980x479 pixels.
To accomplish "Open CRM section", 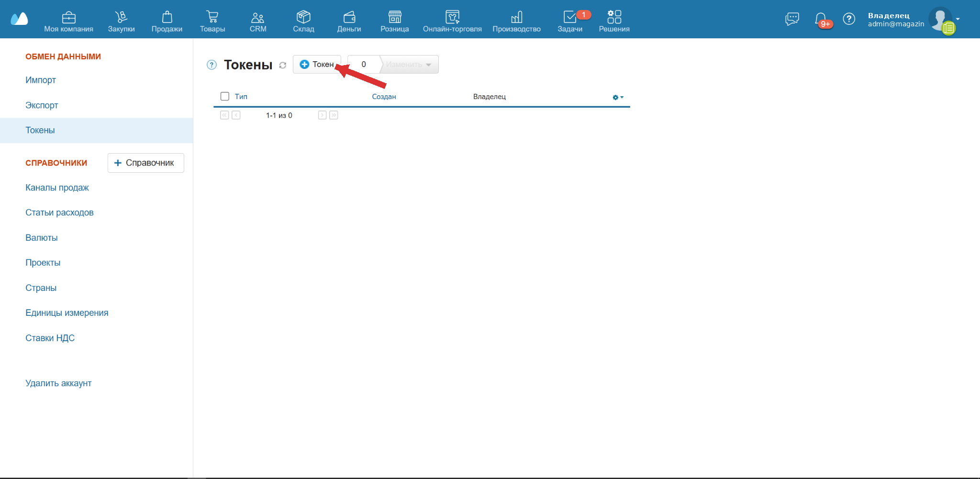I will (258, 22).
